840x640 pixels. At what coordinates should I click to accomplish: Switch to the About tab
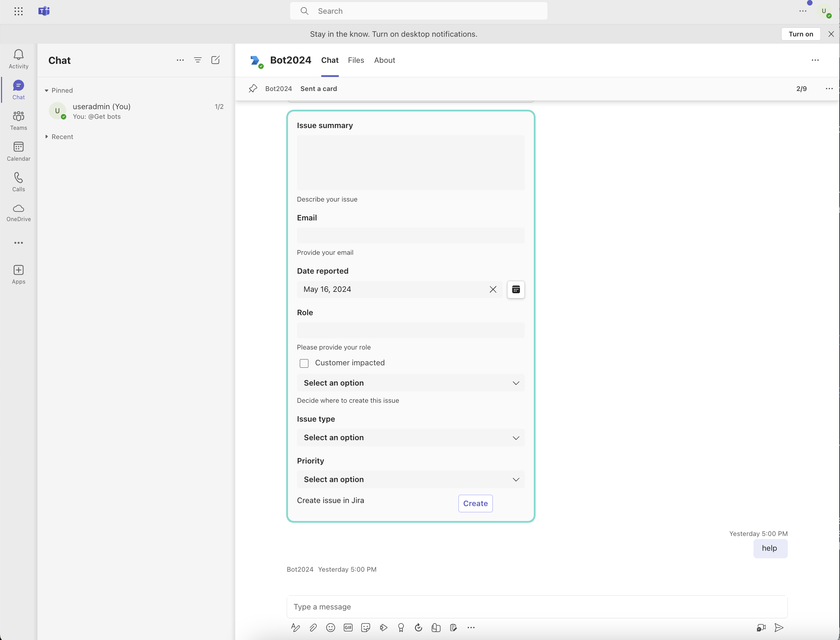point(384,60)
